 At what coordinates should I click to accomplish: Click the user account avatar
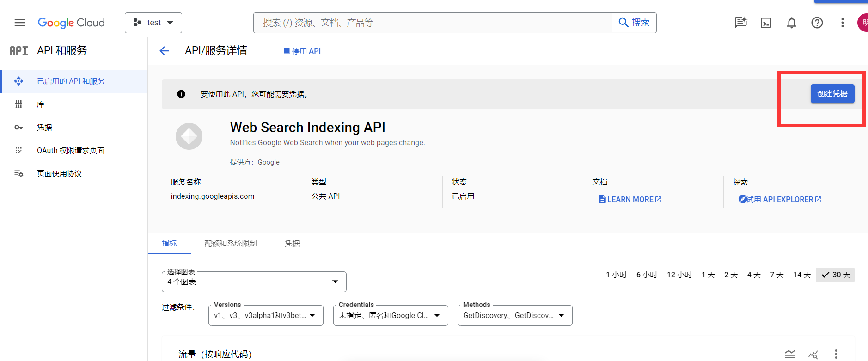[x=863, y=23]
